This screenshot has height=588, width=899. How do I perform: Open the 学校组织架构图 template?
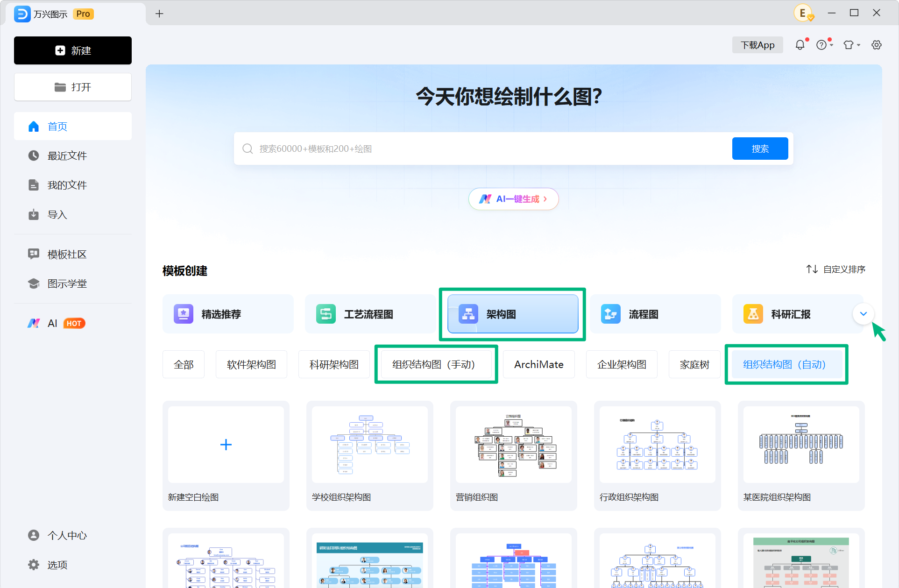370,455
